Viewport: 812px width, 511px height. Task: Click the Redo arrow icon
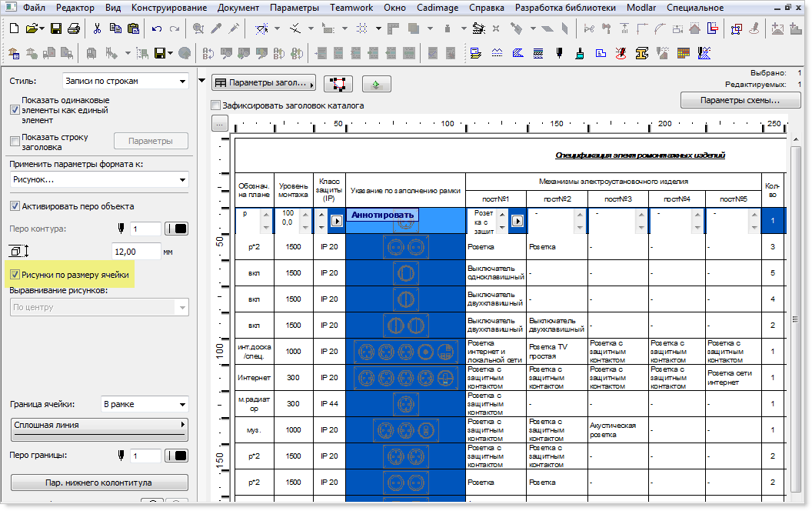coord(175,28)
